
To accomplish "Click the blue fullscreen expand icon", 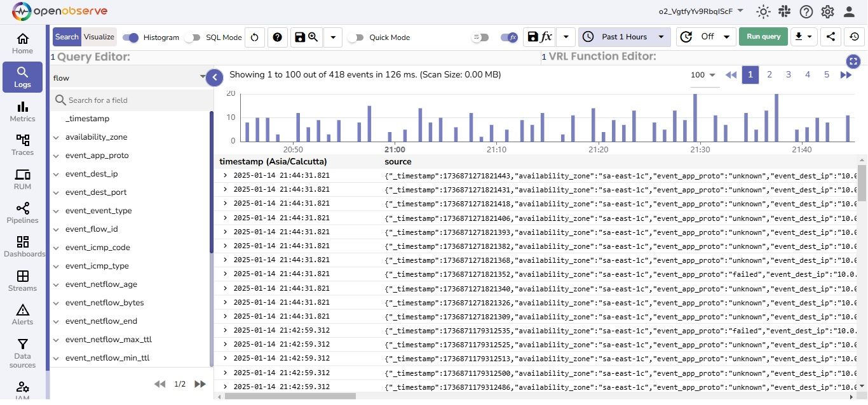I will pyautogui.click(x=853, y=62).
